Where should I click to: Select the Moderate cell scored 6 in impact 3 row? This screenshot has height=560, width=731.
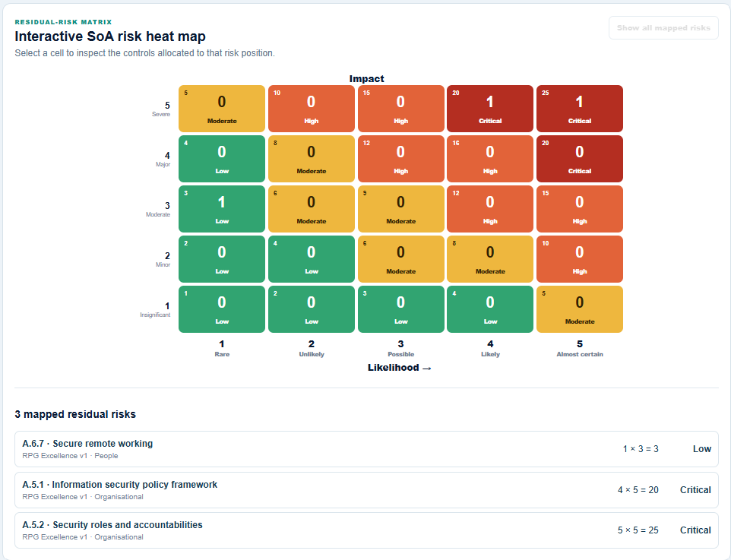(x=312, y=209)
